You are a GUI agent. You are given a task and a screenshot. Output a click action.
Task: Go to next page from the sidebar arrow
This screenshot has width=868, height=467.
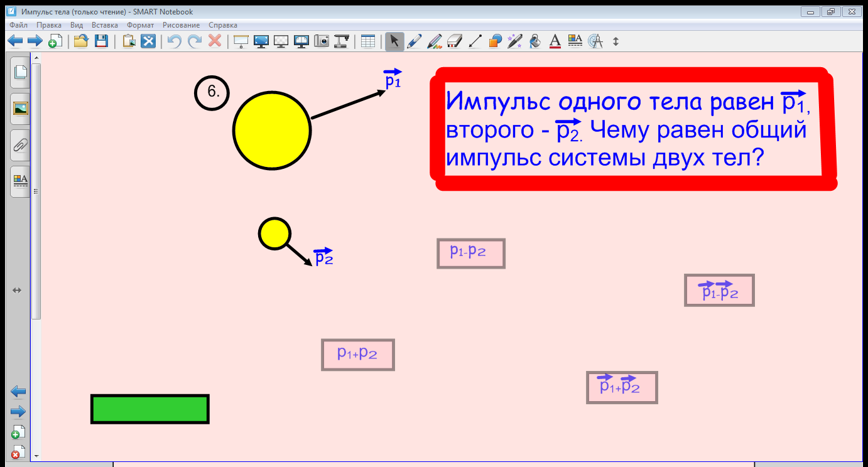coord(18,412)
